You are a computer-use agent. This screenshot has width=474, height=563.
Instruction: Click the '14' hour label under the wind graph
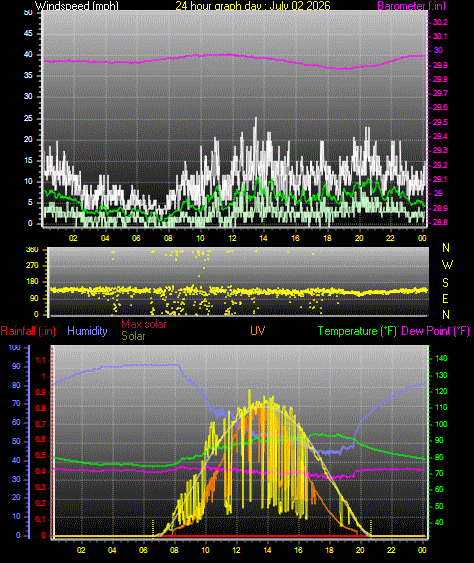point(263,238)
